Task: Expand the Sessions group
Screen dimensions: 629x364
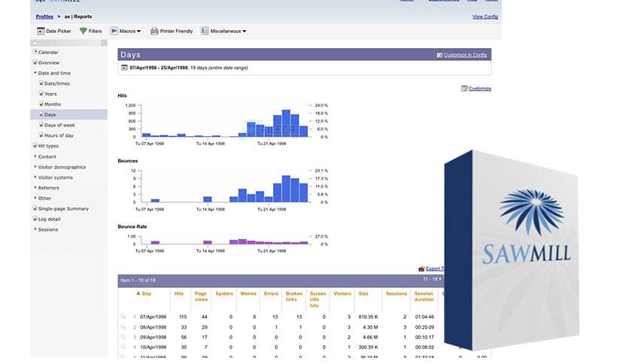Action: pyautogui.click(x=35, y=229)
